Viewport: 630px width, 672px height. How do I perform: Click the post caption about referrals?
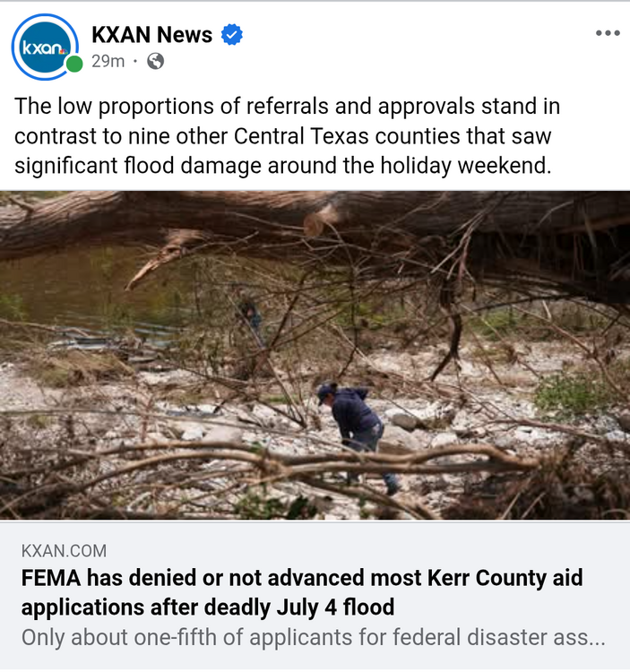click(x=287, y=136)
